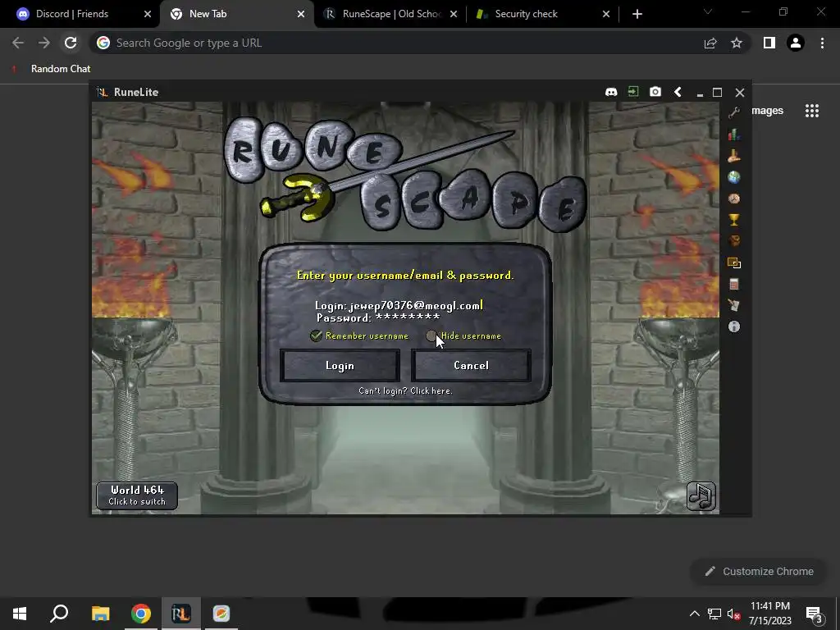Viewport: 840px width, 630px height.
Task: Open the Loot Tracker trophy panel
Action: coord(734,220)
